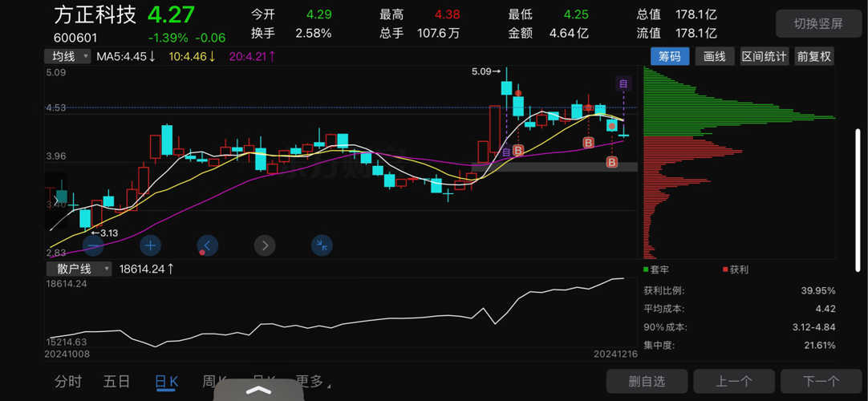Switch to portrait with 切换竖屏
868x401 pixels.
[x=819, y=24]
